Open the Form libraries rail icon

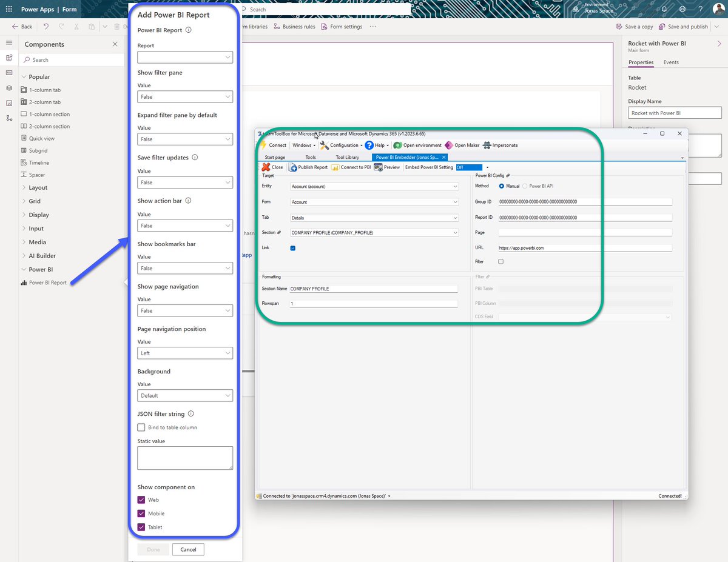[9, 102]
